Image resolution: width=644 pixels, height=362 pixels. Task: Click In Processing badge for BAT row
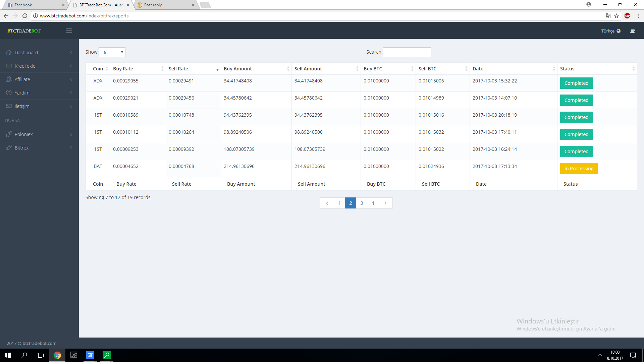(x=579, y=169)
